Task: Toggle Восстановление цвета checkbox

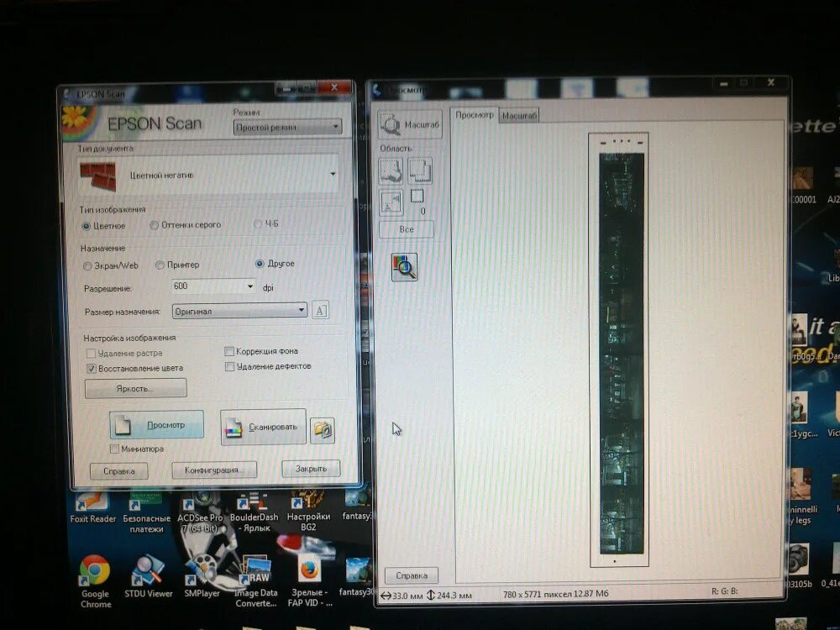Action: pos(91,369)
